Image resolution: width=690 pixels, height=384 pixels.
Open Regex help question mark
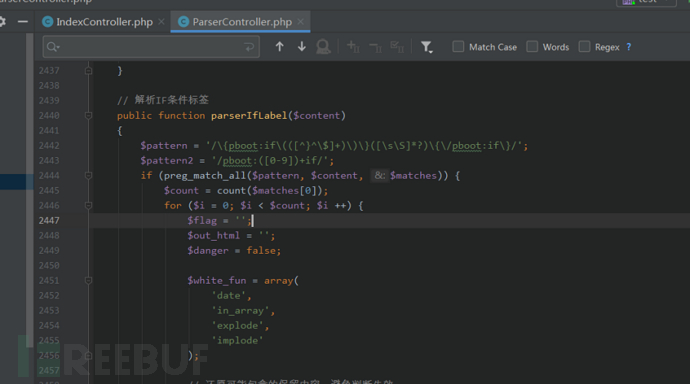(x=629, y=47)
